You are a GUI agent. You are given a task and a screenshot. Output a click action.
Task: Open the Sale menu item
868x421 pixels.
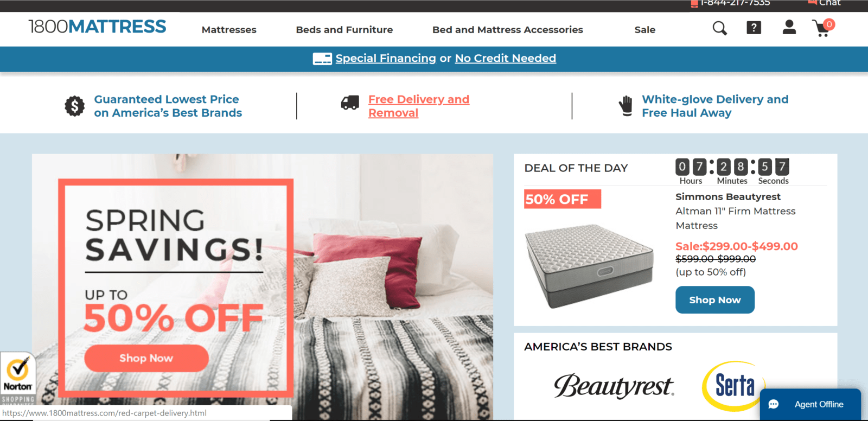tap(645, 30)
